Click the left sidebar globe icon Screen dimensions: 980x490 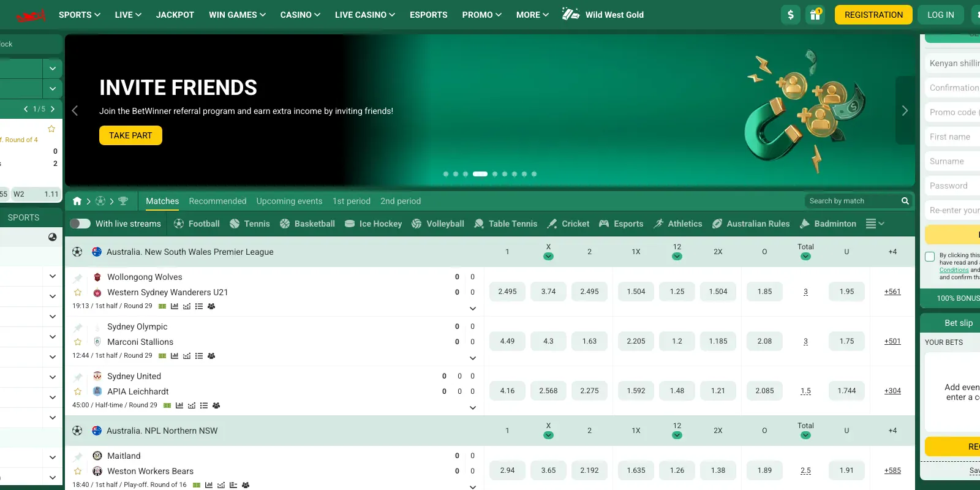(x=52, y=237)
